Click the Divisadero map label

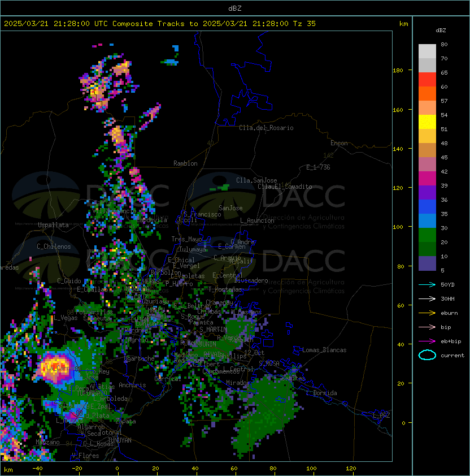tap(251, 280)
